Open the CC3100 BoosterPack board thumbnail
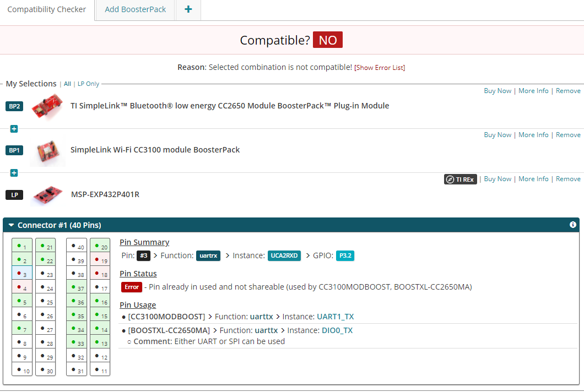584x392 pixels. 47,151
